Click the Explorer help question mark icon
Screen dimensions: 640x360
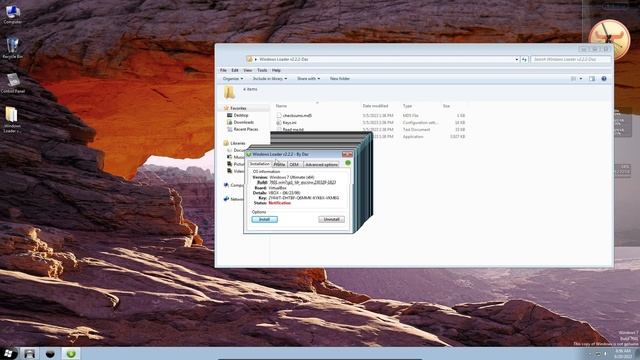tap(604, 78)
